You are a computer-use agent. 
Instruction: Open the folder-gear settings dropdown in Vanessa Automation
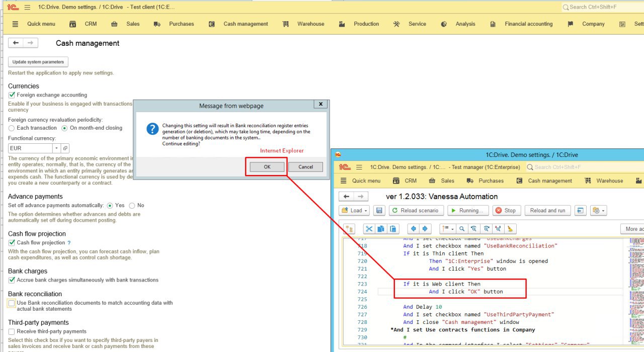tap(599, 211)
